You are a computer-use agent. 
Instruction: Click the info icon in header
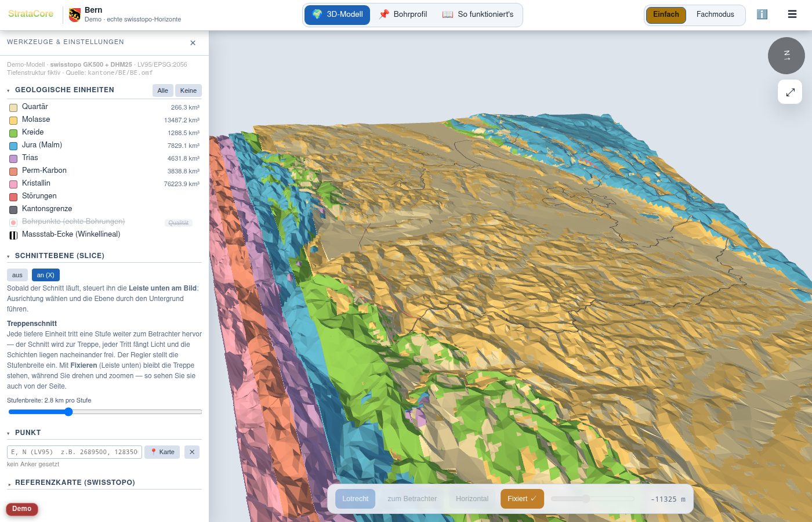click(762, 14)
